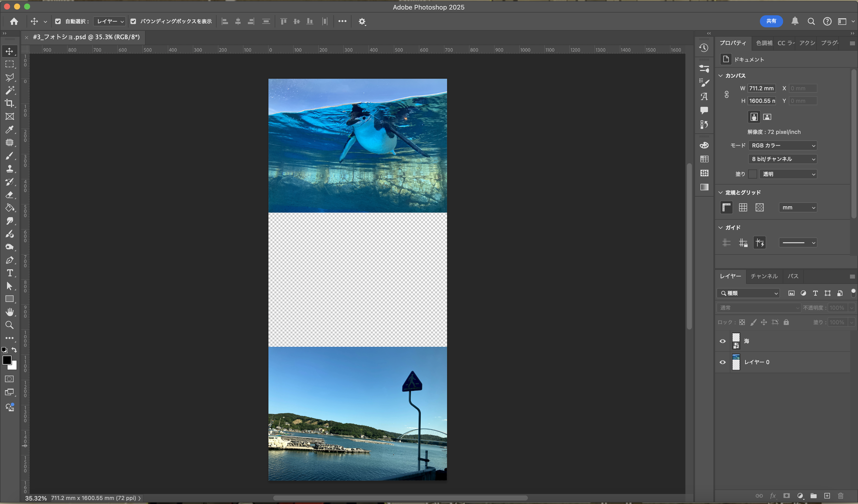Open the RGB カラー mode dropdown
The width and height of the screenshot is (858, 504).
pyautogui.click(x=783, y=145)
